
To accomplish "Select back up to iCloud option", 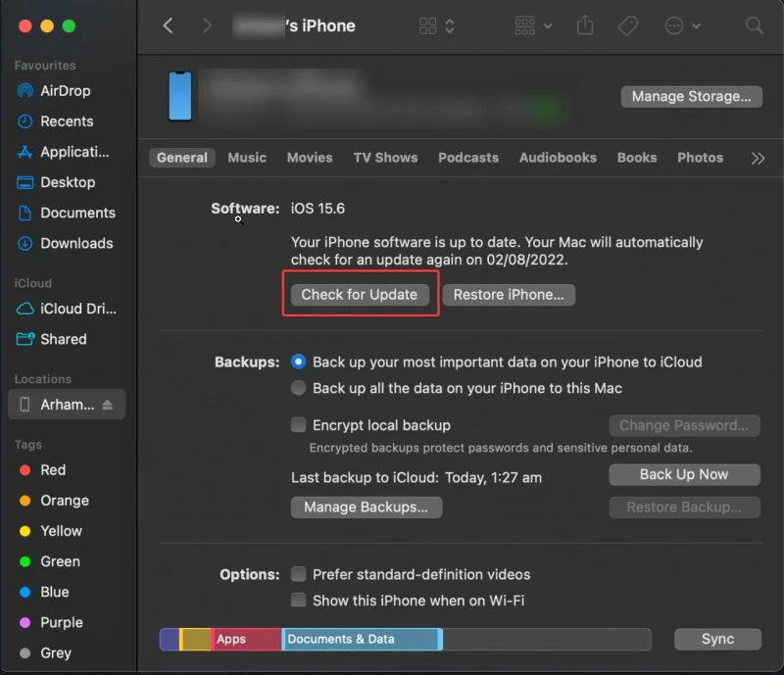I will click(x=299, y=362).
